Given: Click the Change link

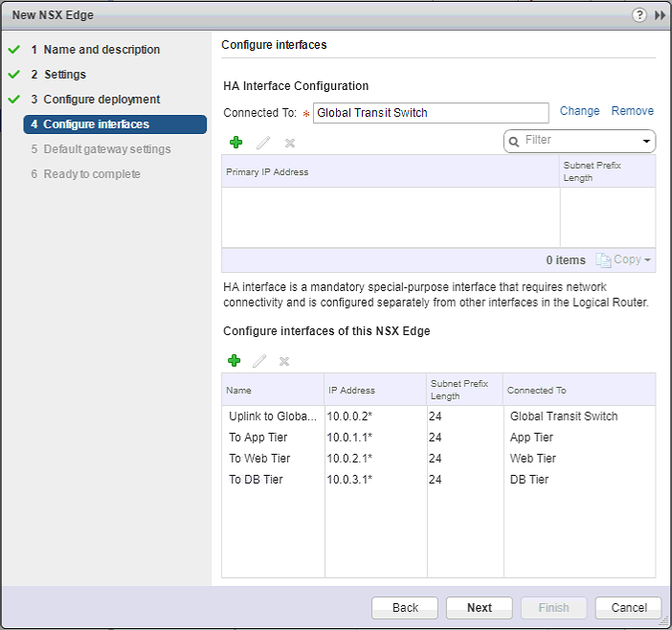Looking at the screenshot, I should 579,111.
